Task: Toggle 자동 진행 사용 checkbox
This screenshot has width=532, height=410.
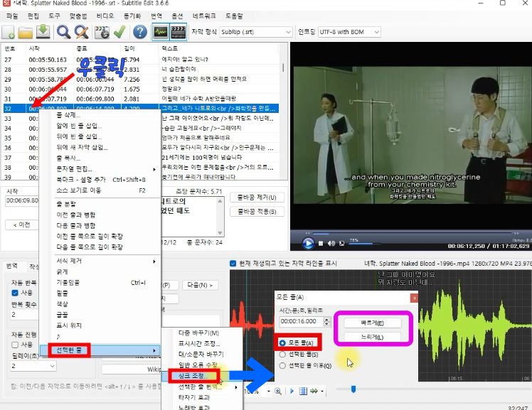Action: tap(15, 345)
